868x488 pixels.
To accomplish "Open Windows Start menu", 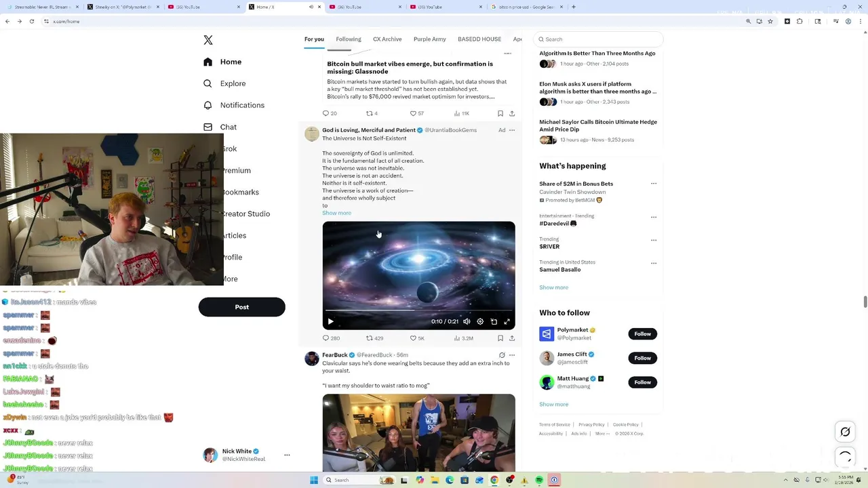I will click(314, 480).
